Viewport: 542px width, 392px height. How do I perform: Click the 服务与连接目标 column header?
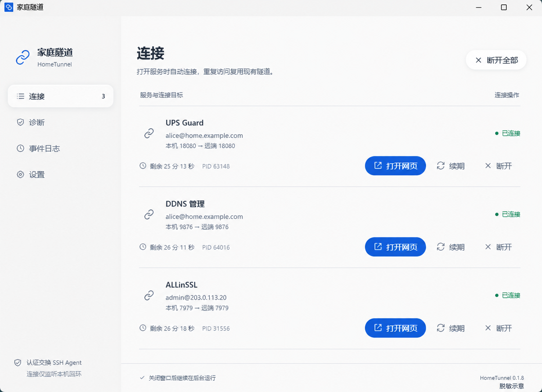click(x=161, y=95)
